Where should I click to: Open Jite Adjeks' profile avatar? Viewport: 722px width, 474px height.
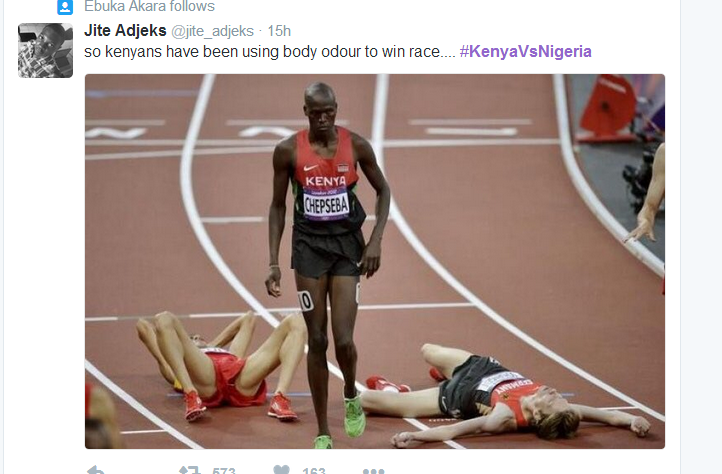pyautogui.click(x=45, y=50)
